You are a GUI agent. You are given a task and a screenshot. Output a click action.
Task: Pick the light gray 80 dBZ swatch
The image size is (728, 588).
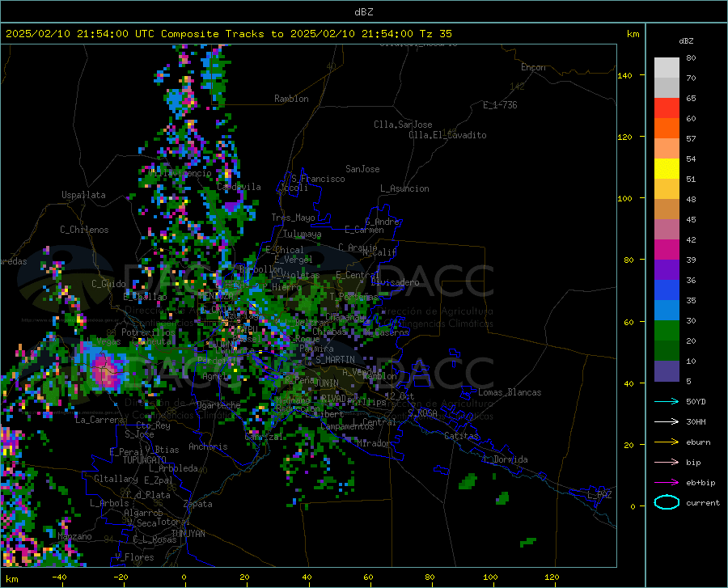pyautogui.click(x=667, y=68)
